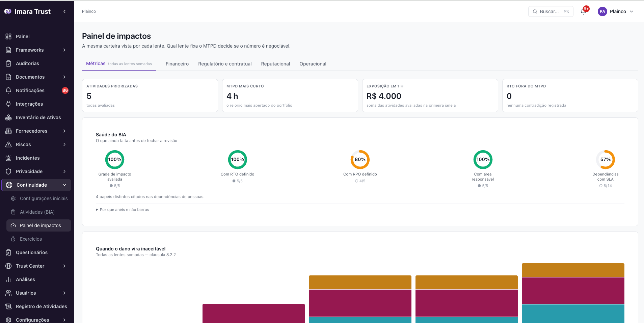Click the Exercícios stopwatch icon
Image resolution: width=644 pixels, height=323 pixels.
click(13, 239)
